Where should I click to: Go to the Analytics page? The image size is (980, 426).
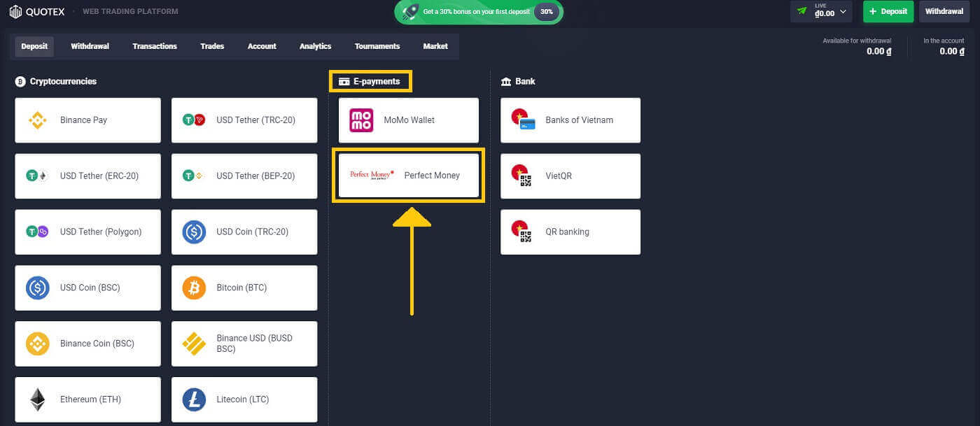click(315, 46)
